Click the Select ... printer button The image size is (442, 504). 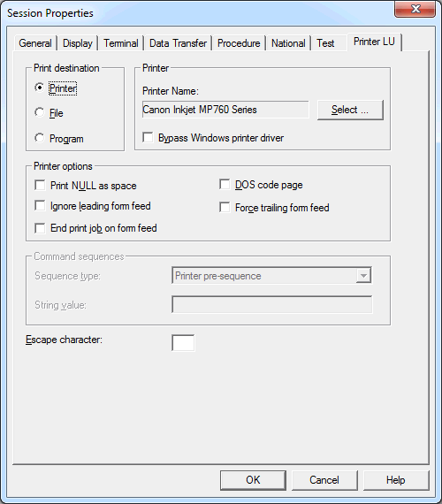pos(350,110)
